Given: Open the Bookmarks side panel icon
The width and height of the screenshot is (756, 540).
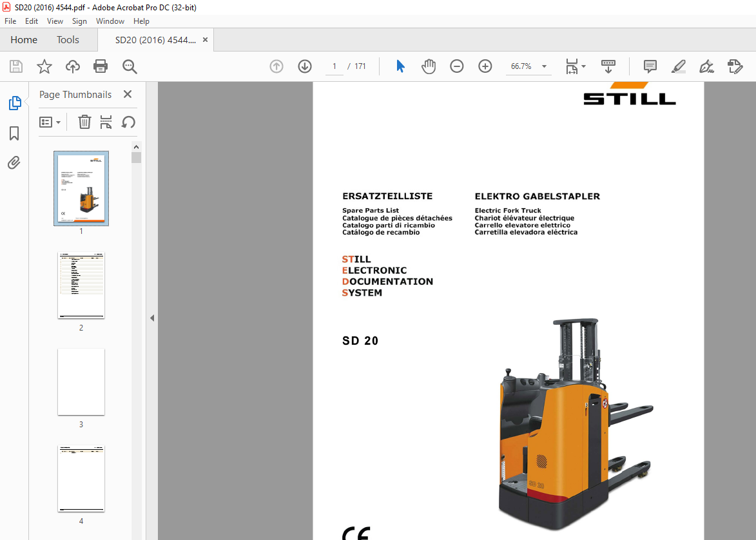Looking at the screenshot, I should [x=14, y=133].
